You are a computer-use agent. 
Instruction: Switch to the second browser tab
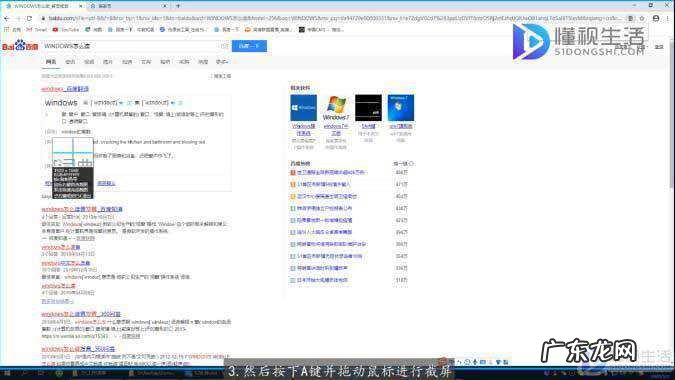[x=128, y=6]
